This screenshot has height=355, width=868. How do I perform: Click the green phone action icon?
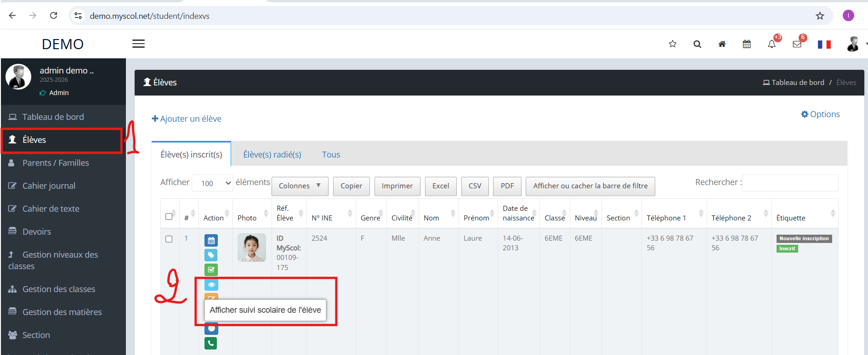211,343
